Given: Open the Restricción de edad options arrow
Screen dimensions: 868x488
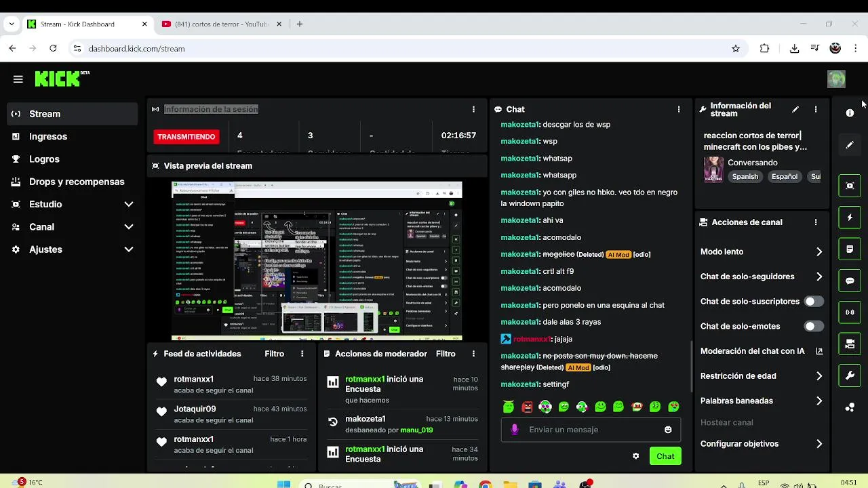Looking at the screenshot, I should [819, 376].
